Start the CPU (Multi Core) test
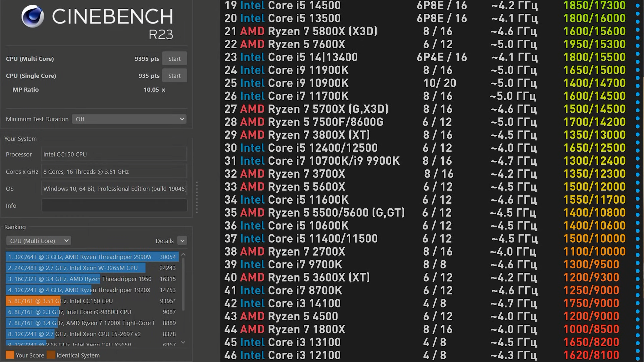 coord(174,59)
